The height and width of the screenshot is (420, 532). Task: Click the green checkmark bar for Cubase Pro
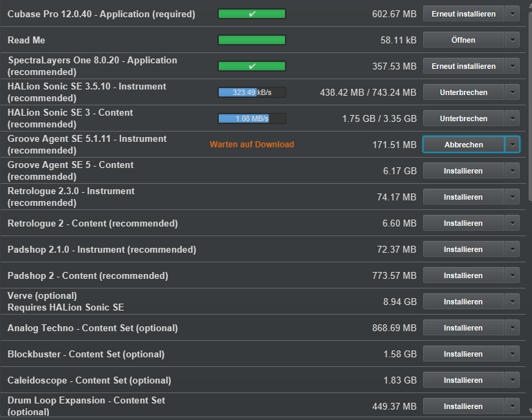click(251, 14)
